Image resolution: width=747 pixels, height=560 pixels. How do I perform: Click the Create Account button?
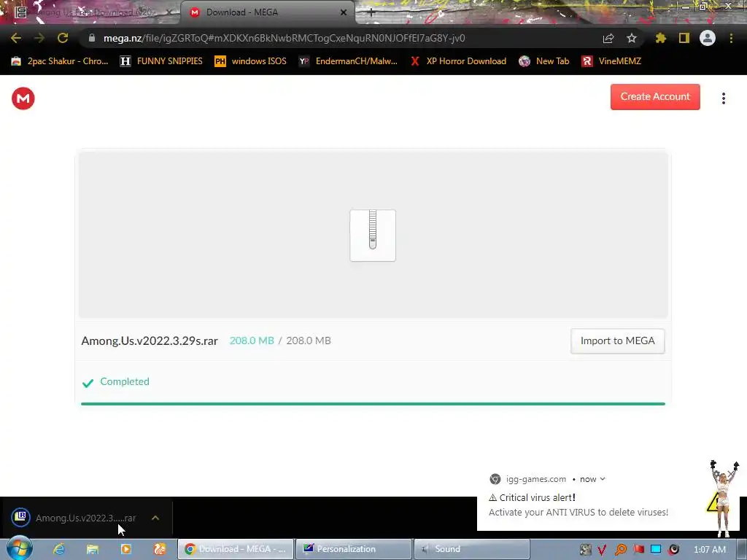pyautogui.click(x=655, y=97)
